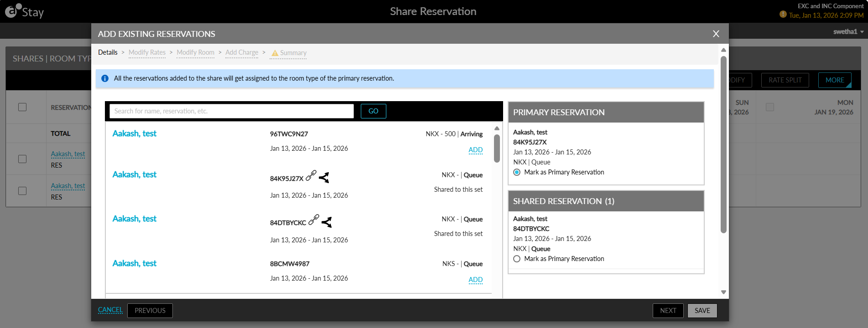Click the orange alert icon near date

coord(783,15)
